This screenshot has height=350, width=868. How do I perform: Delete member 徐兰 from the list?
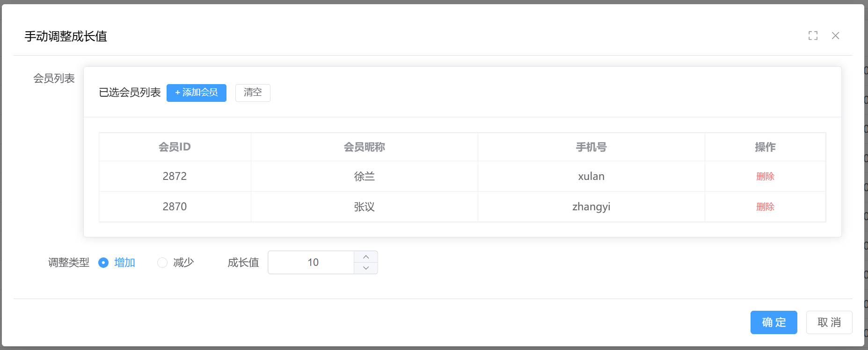click(765, 176)
